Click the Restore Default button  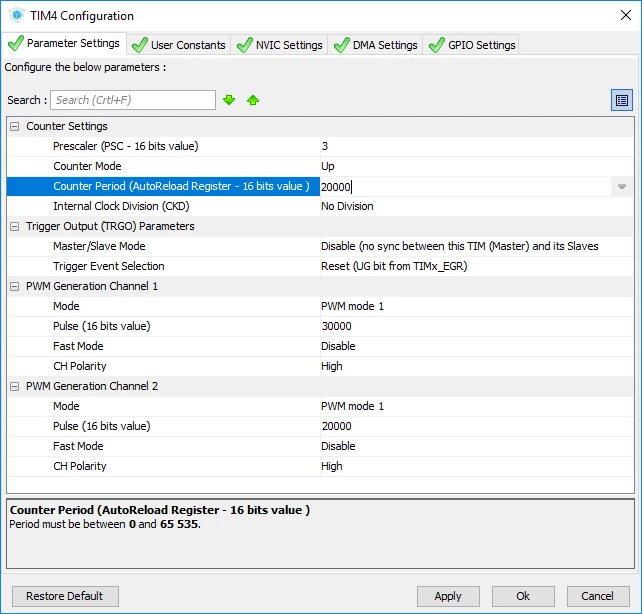[x=66, y=596]
